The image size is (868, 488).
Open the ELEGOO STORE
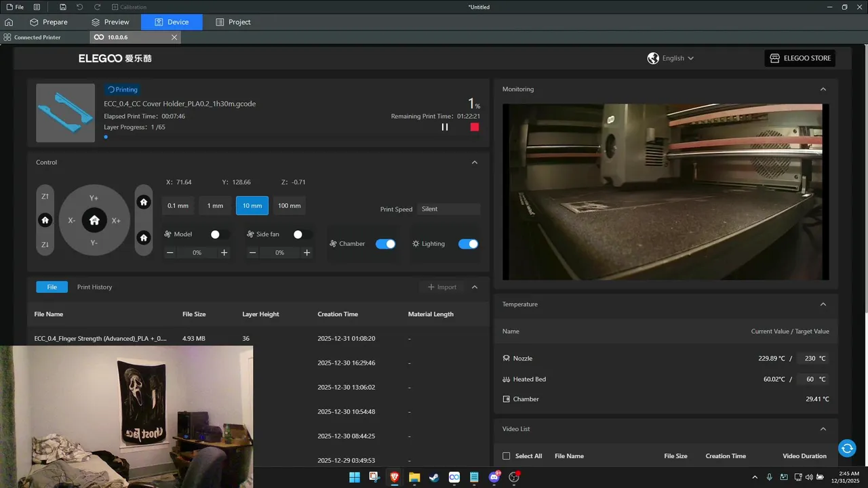coord(800,58)
